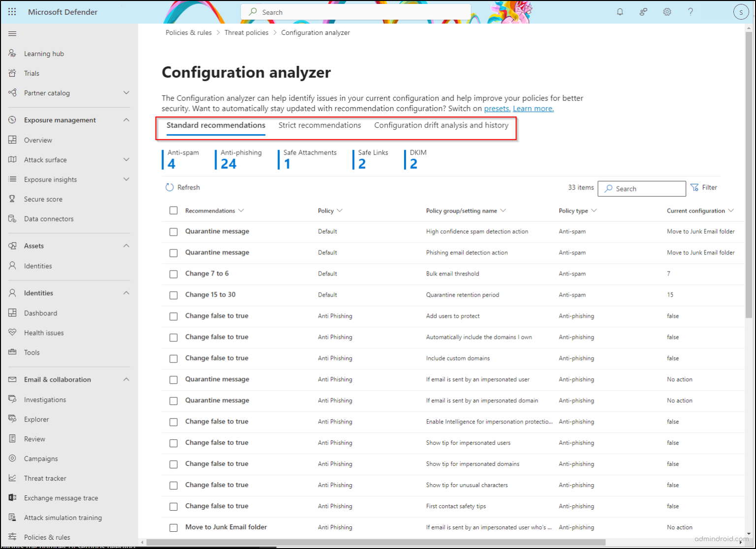
Task: Check the select-all box in the table header
Action: coord(173,210)
